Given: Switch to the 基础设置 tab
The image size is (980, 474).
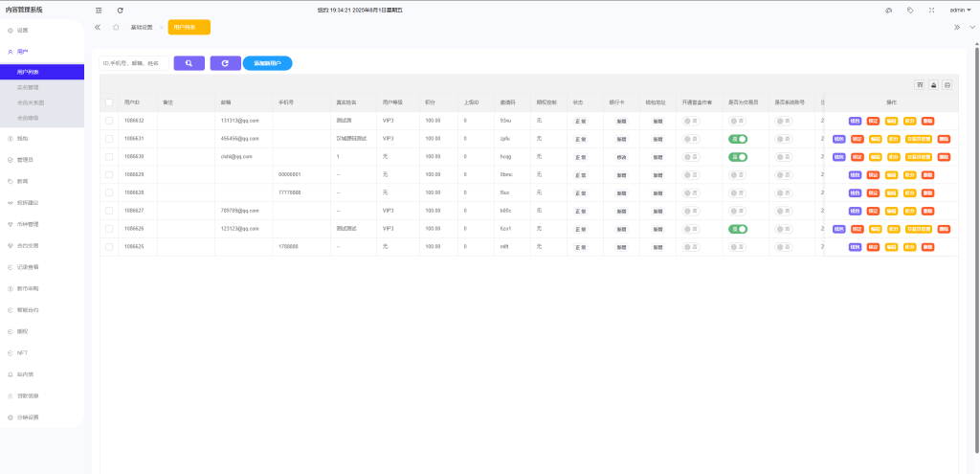Looking at the screenshot, I should click(141, 28).
